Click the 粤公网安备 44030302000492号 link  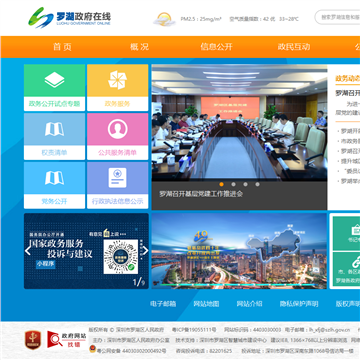[x=131, y=351]
